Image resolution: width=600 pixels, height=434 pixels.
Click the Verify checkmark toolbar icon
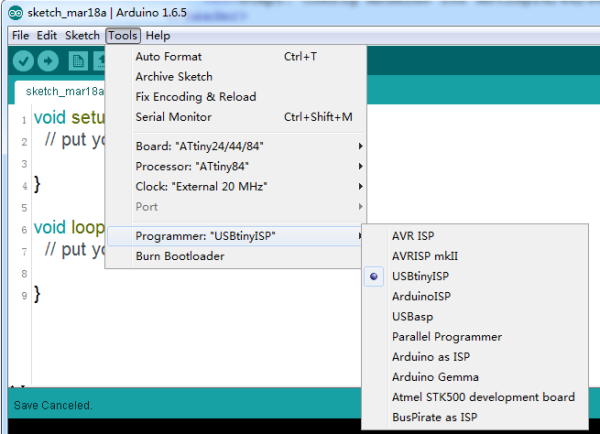click(23, 61)
